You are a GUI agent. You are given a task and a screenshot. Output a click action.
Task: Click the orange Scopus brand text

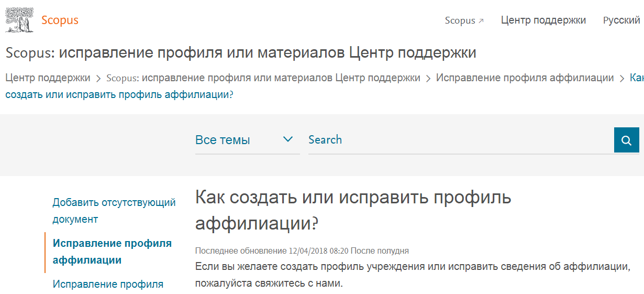[x=60, y=20]
